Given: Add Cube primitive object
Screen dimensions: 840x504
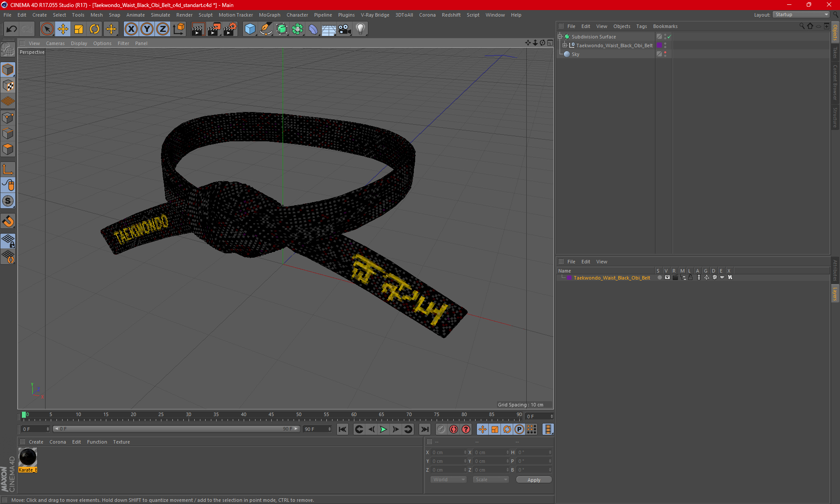Looking at the screenshot, I should [x=250, y=29].
